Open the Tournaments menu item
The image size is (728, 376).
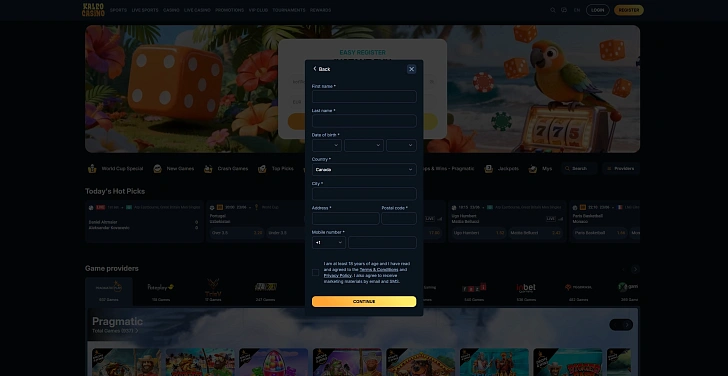(x=289, y=10)
